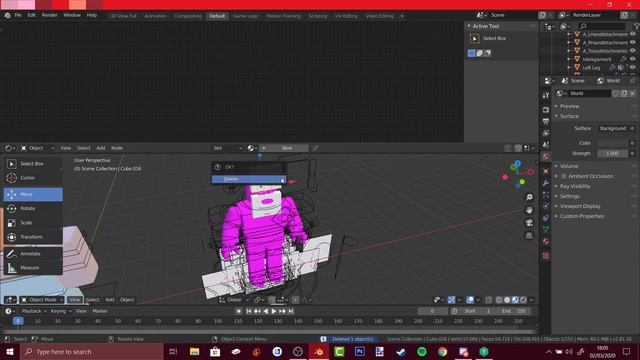Switch to rendered viewport shading
640x360 pixels.
[x=523, y=300]
